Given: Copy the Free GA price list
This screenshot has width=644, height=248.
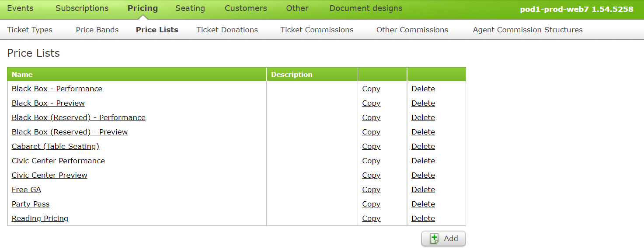Looking at the screenshot, I should 371,189.
